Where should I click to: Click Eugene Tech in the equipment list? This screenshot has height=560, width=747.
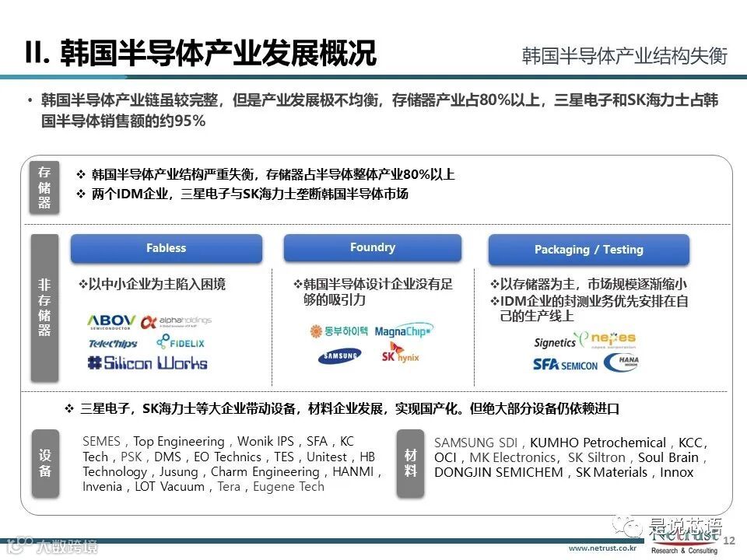[x=289, y=487]
